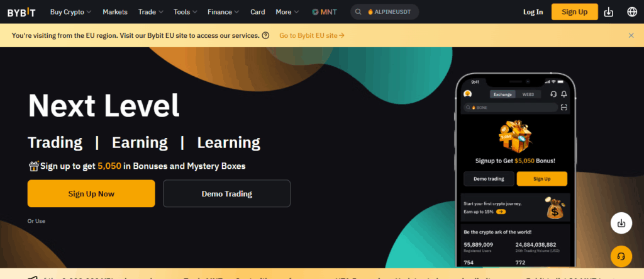Expand the Buy Crypto dropdown
This screenshot has width=644, height=279.
[x=70, y=12]
